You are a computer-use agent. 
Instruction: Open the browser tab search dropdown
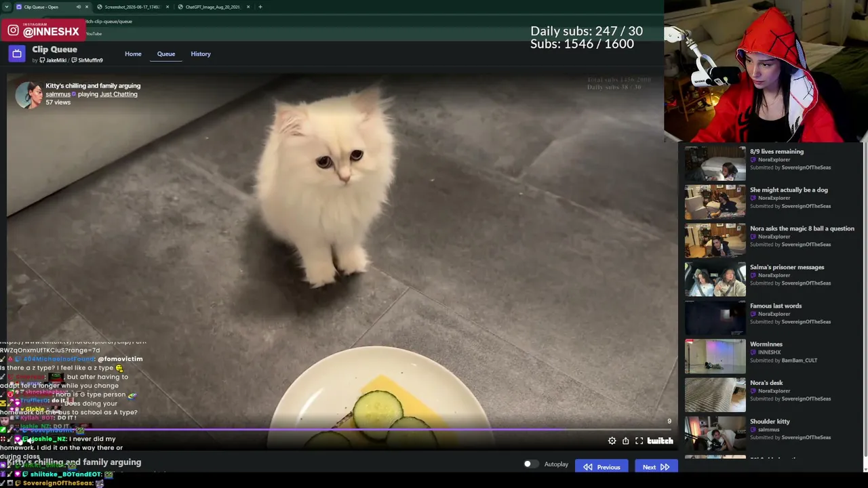point(6,7)
